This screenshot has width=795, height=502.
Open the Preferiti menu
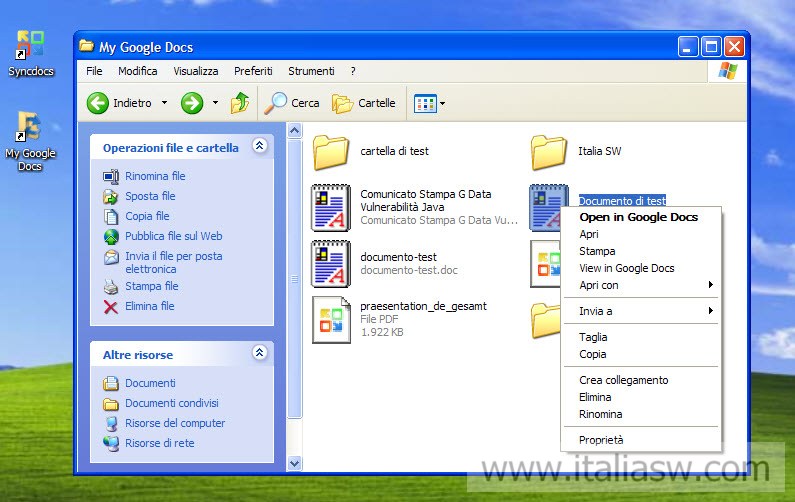[253, 71]
